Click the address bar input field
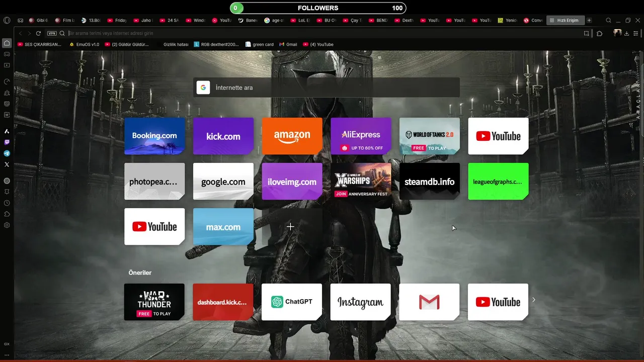644x362 pixels. (322, 33)
